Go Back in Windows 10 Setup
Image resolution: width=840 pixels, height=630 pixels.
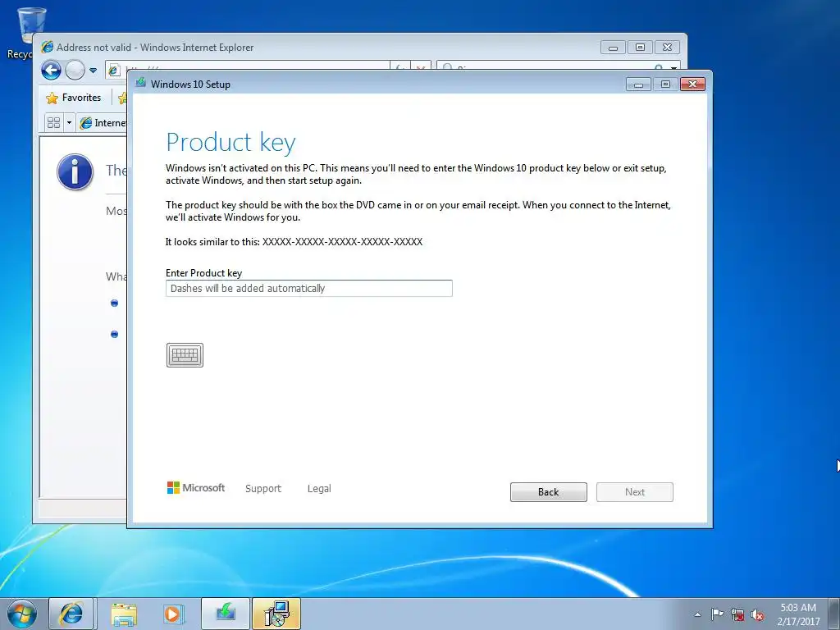[x=549, y=492]
